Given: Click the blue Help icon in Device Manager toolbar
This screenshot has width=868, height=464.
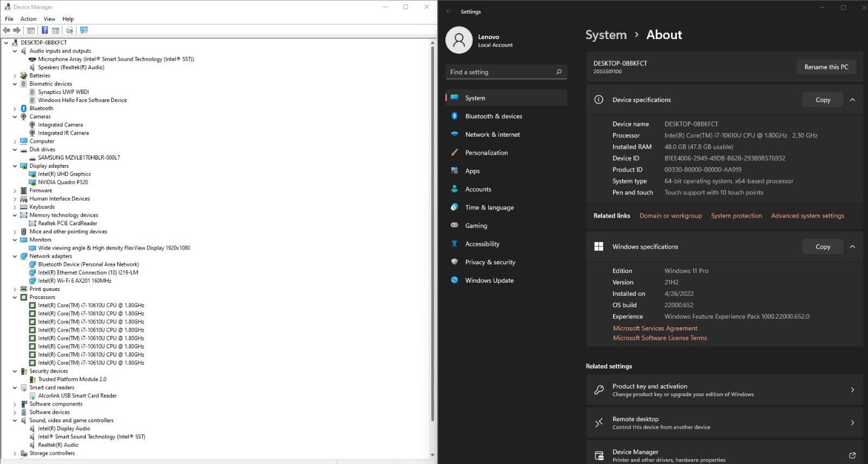Looking at the screenshot, I should point(45,30).
